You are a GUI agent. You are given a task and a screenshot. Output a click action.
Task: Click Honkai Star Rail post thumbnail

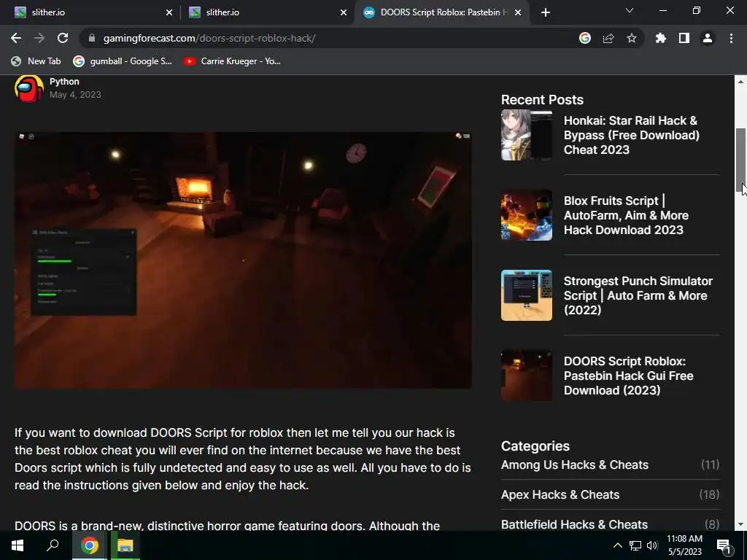point(527,135)
